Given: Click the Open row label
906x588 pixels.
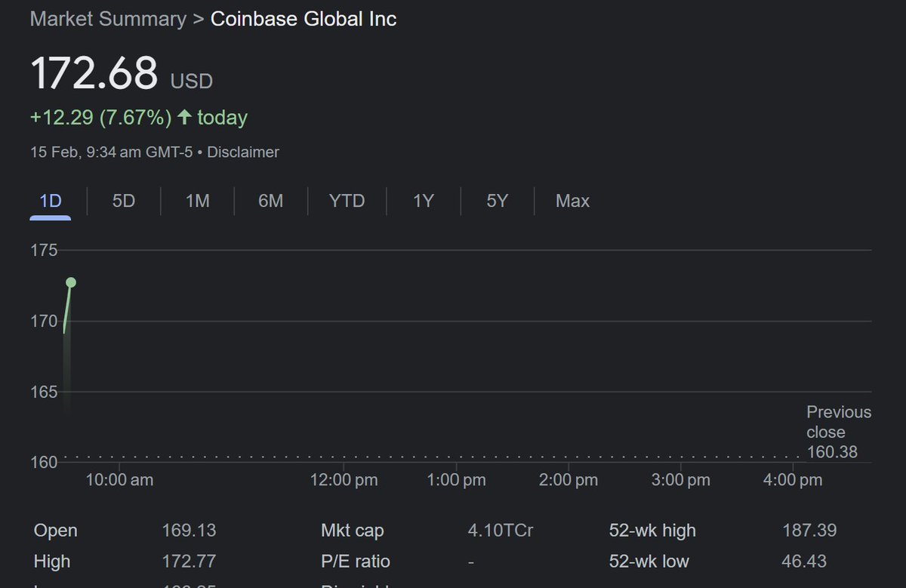Looking at the screenshot, I should pyautogui.click(x=56, y=531).
